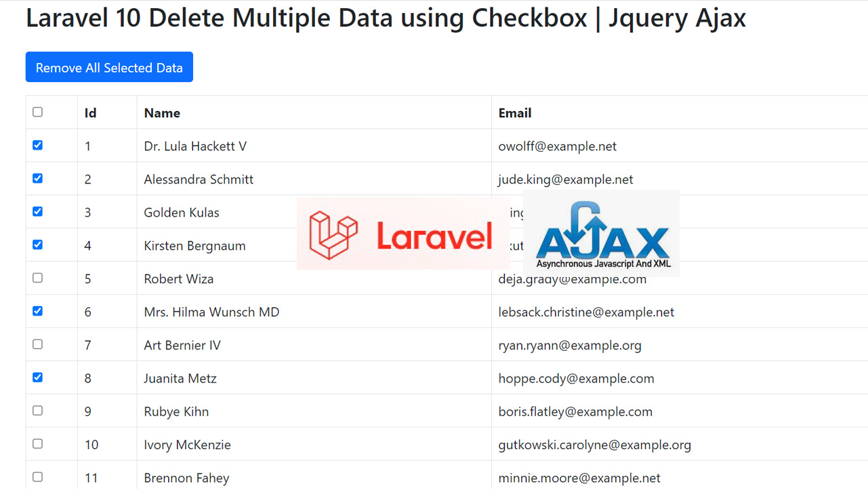Check the checkbox for Art Bernier IV

tap(38, 344)
